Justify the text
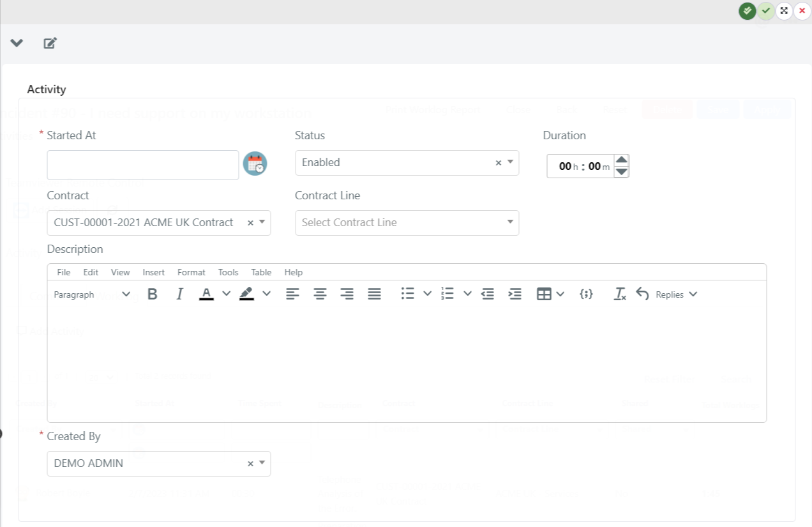This screenshot has width=812, height=527. coord(374,294)
